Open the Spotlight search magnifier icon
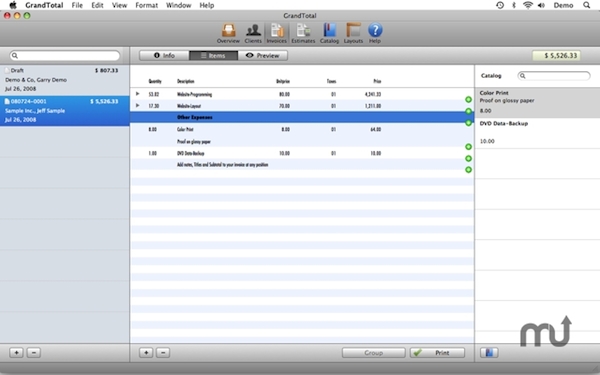This screenshot has width=600, height=375. [586, 5]
